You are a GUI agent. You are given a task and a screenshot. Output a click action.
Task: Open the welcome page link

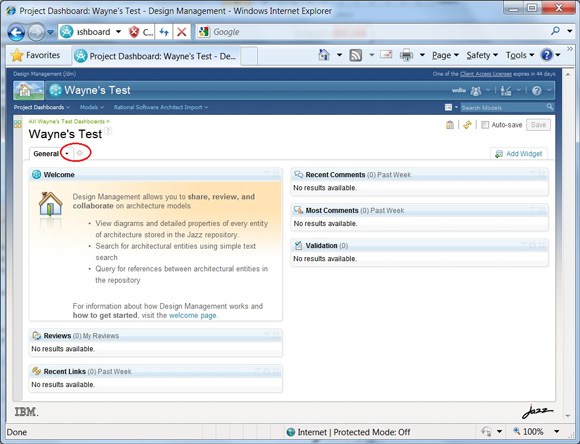click(192, 316)
